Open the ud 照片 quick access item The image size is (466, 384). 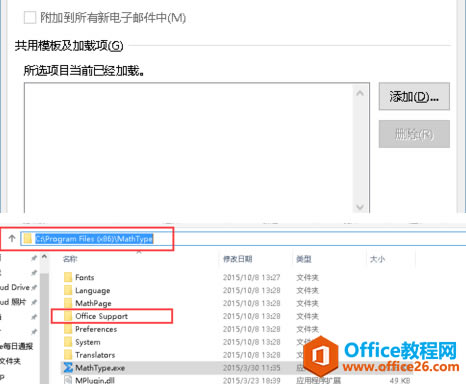[x=13, y=302]
